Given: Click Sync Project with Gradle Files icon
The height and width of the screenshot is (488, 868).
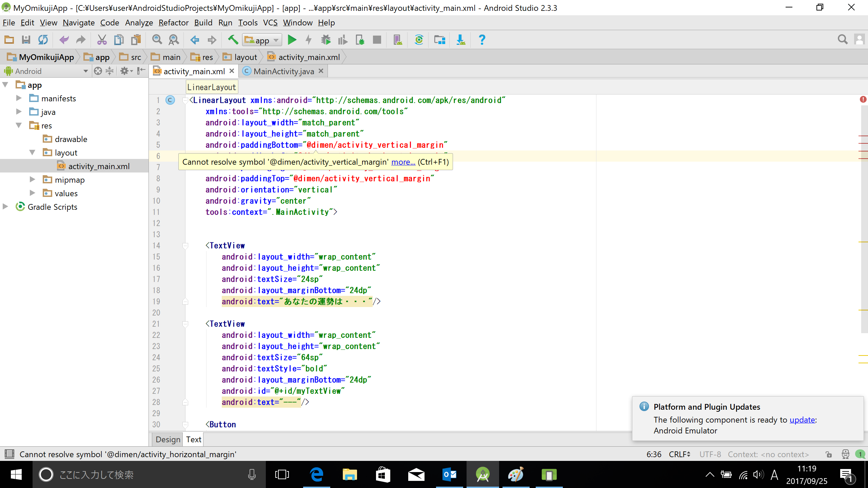Looking at the screenshot, I should click(419, 40).
